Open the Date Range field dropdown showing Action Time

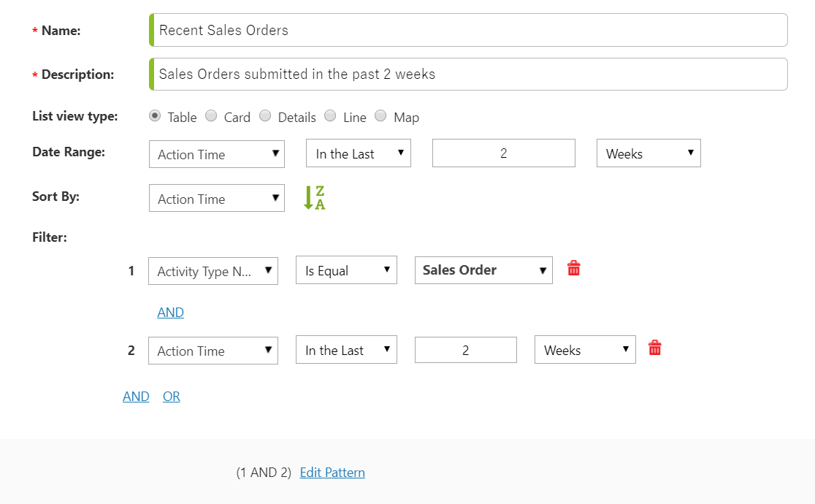coord(216,153)
